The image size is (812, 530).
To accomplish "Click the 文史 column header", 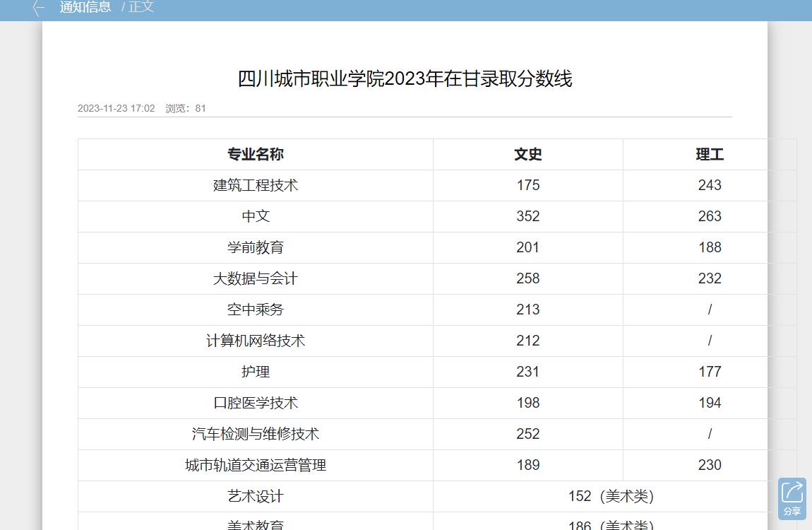I will click(x=527, y=154).
